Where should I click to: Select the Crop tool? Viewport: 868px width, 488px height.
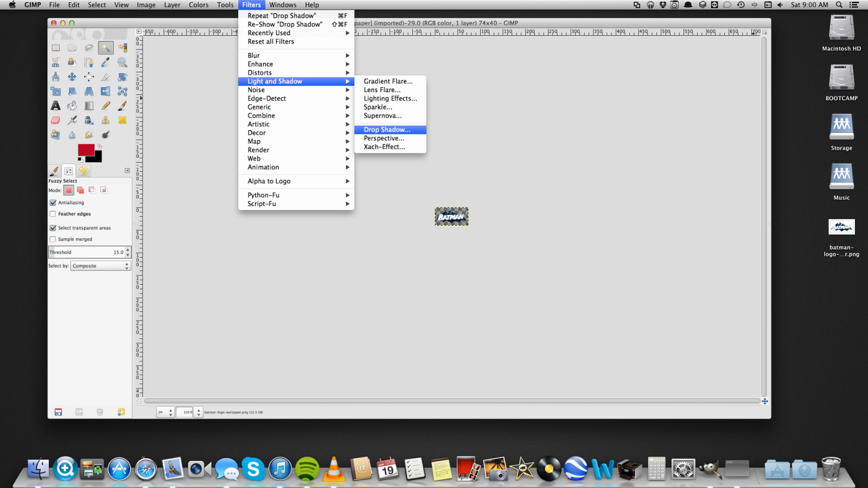tap(106, 77)
